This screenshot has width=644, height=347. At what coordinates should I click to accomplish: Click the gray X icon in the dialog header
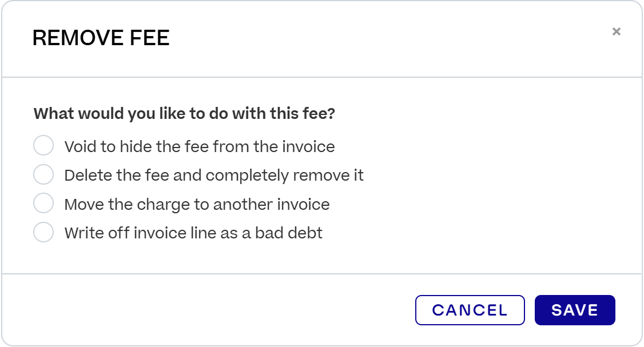tap(616, 31)
